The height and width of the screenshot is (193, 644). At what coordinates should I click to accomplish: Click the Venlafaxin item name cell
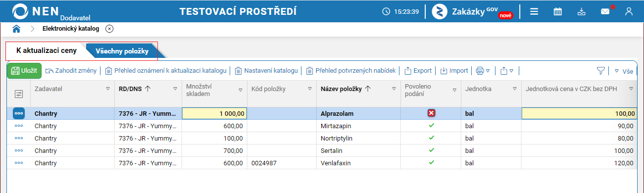tap(358, 163)
